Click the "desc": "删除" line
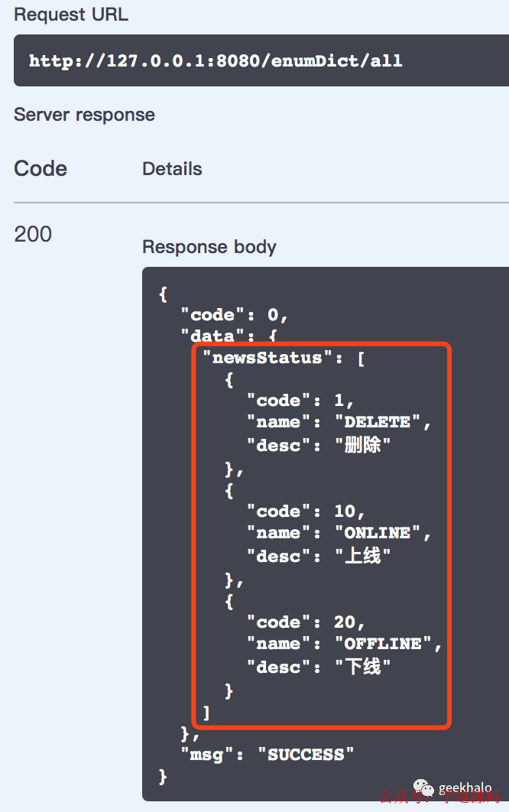Image resolution: width=509 pixels, height=812 pixels. [319, 444]
